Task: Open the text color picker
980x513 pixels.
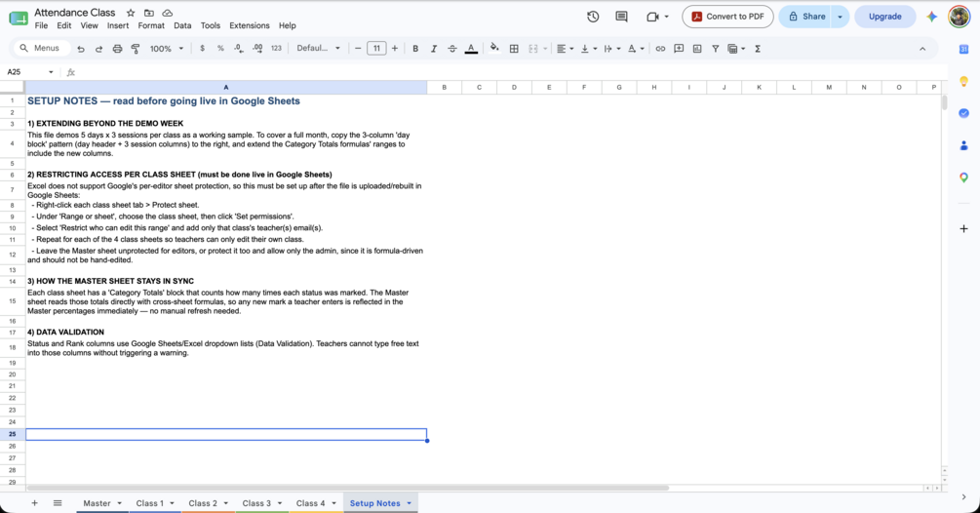Action: pos(471,48)
